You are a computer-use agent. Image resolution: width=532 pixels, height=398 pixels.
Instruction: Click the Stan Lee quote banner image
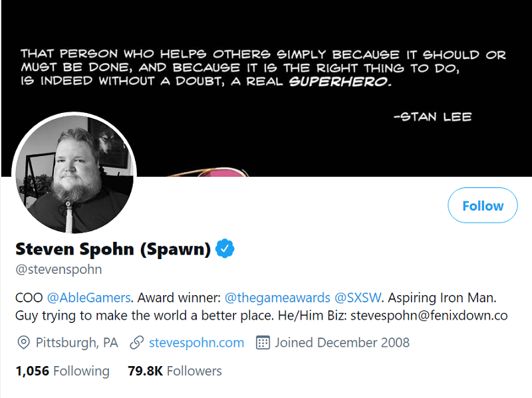(x=266, y=88)
